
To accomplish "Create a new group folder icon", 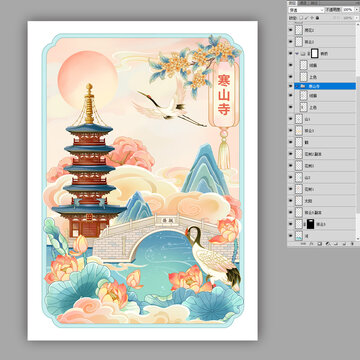I will coord(336,244).
